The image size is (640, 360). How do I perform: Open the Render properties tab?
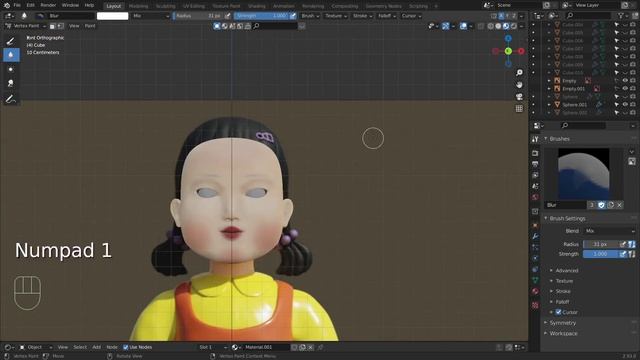[x=535, y=153]
